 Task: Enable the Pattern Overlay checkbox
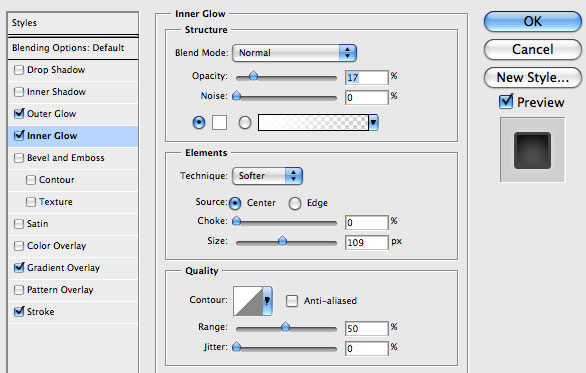19,290
